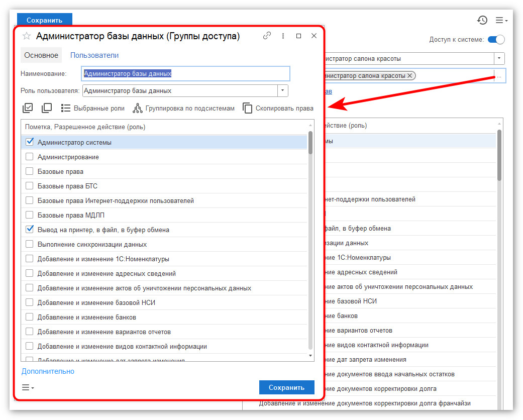The height and width of the screenshot is (420, 523).
Task: Copy link to this access group with the chain icon
Action: [x=267, y=36]
